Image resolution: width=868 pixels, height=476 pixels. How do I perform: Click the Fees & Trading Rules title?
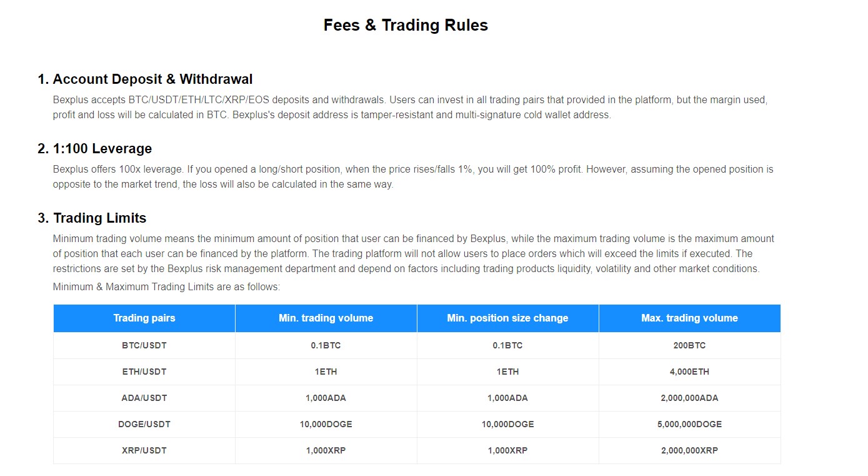click(x=406, y=25)
